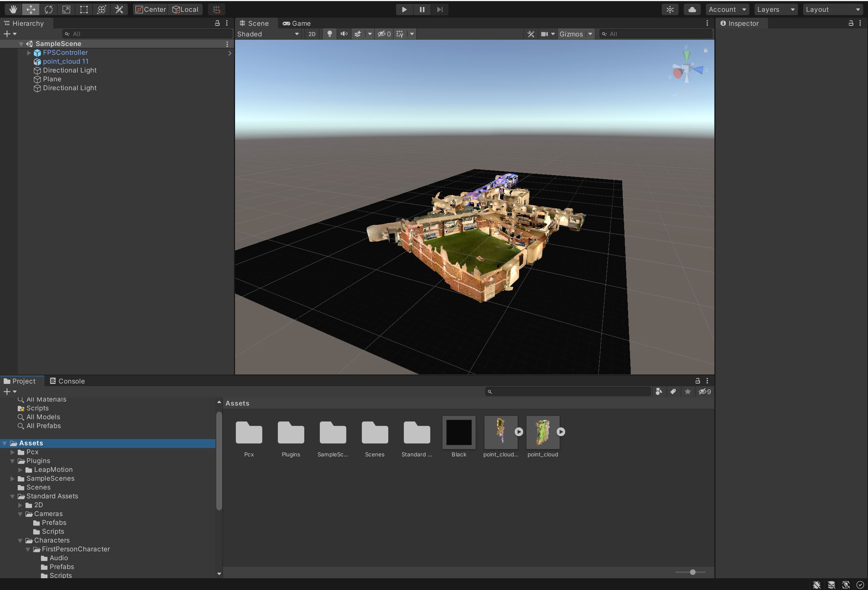Viewport: 868px width, 590px height.
Task: Toggle 2D view mode
Action: [x=312, y=34]
